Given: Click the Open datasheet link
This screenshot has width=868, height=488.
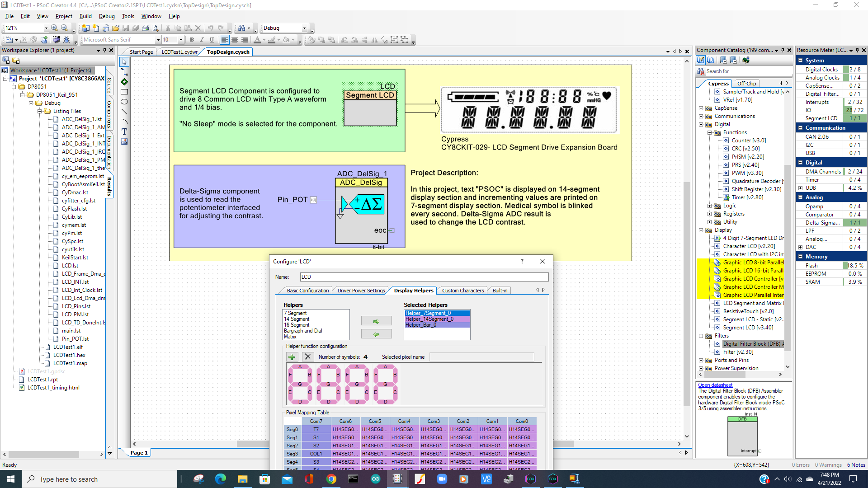Looking at the screenshot, I should [x=715, y=385].
